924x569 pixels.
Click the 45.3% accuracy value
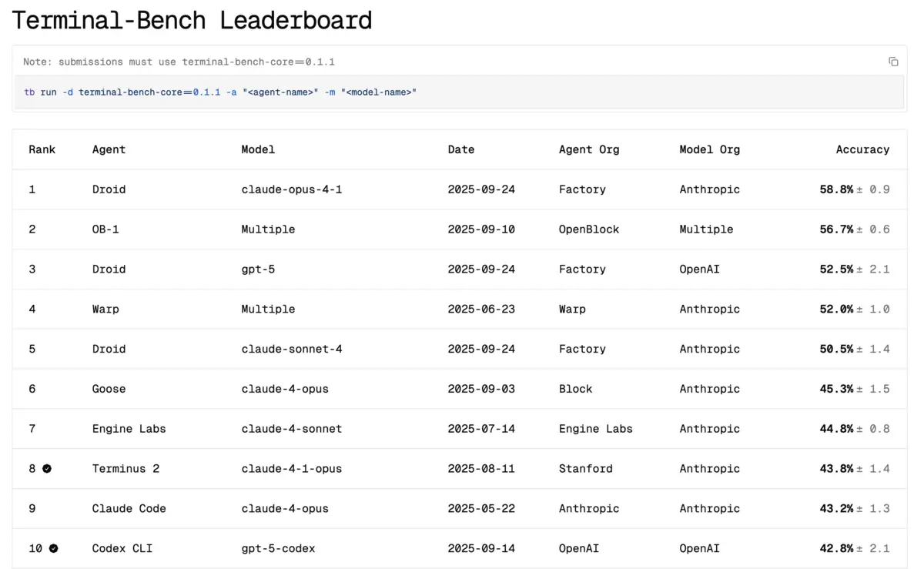(x=836, y=389)
